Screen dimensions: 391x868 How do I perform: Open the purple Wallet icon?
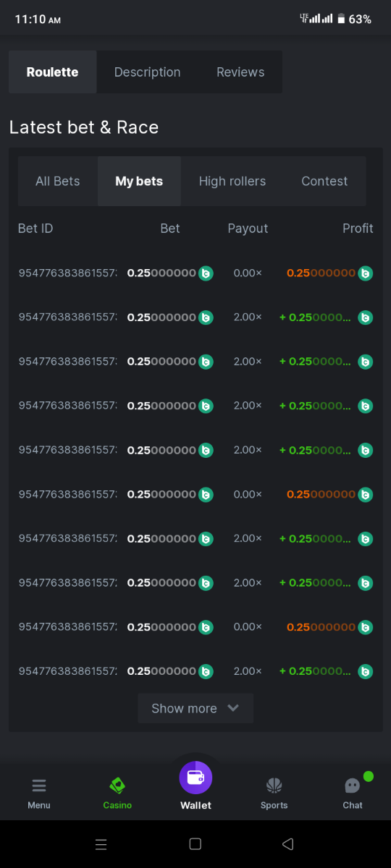[195, 778]
